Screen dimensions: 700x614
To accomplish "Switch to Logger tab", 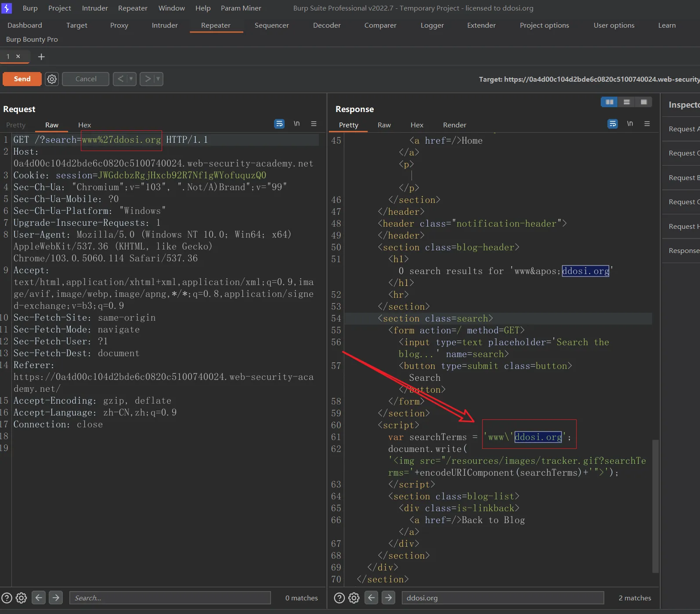I will pyautogui.click(x=432, y=25).
